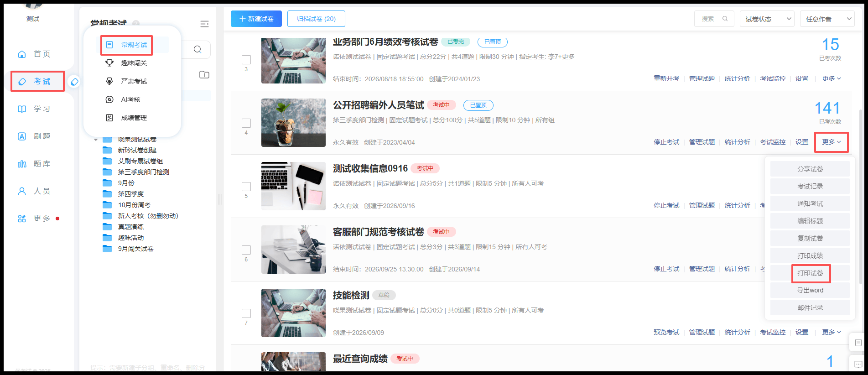Screen dimensions: 868x375
Task: Check the box beside 公开招聘编外人员笔试
Action: coord(246,123)
